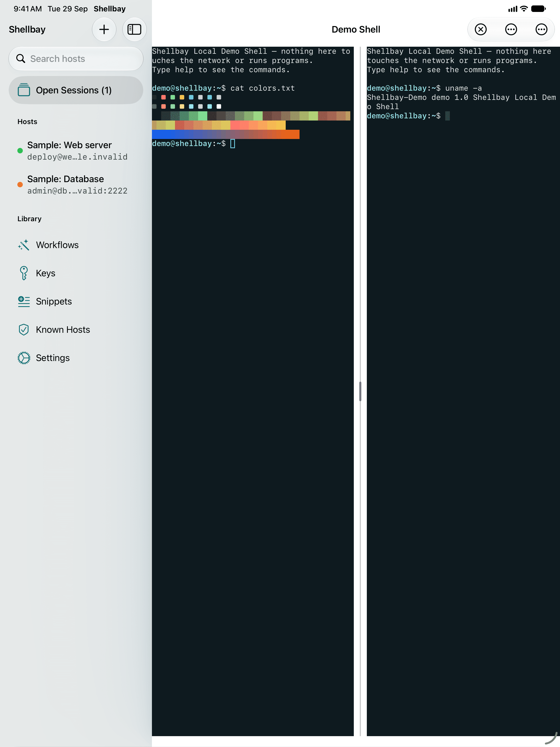Click the Settings gear icon
Viewport: 560px width, 747px height.
coord(24,358)
